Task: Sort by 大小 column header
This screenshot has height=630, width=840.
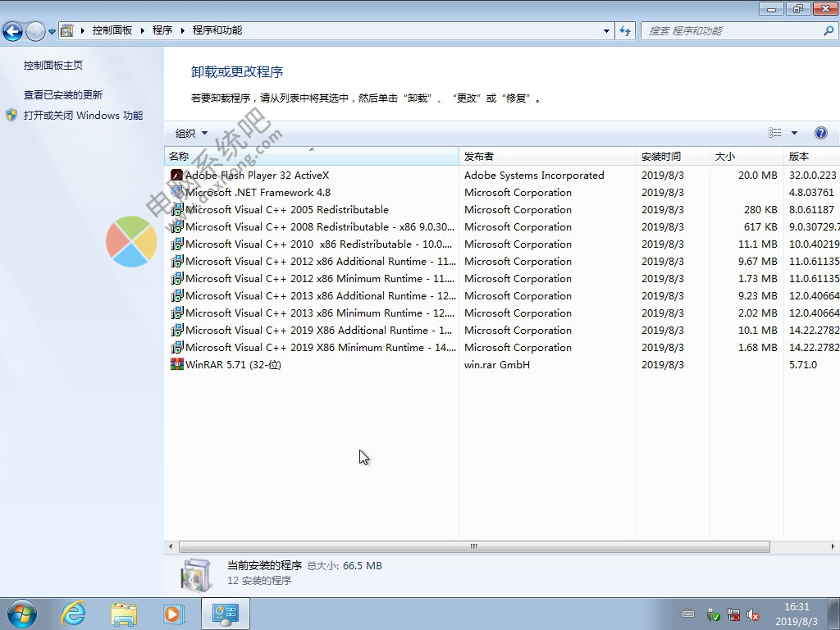Action: 746,157
